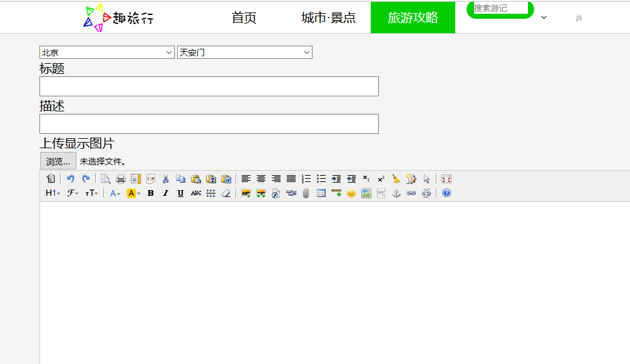The height and width of the screenshot is (364, 630).
Task: Open the highlight background color picker
Action: tap(133, 193)
